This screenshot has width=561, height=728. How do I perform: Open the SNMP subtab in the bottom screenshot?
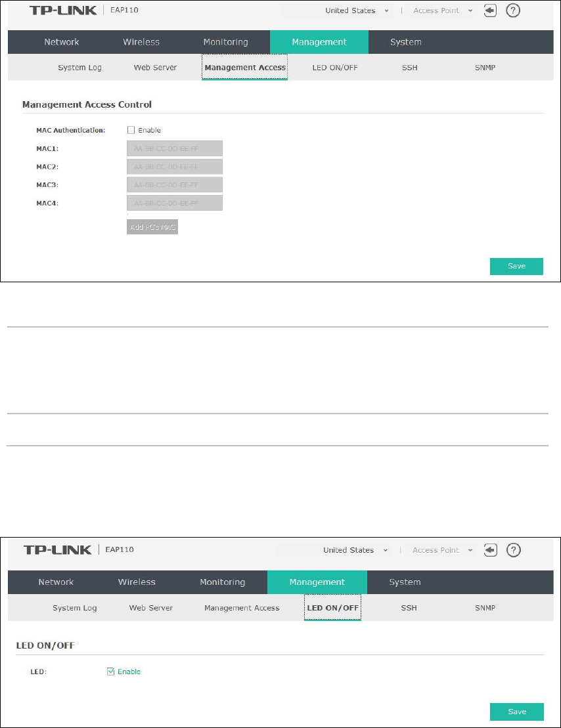[485, 608]
